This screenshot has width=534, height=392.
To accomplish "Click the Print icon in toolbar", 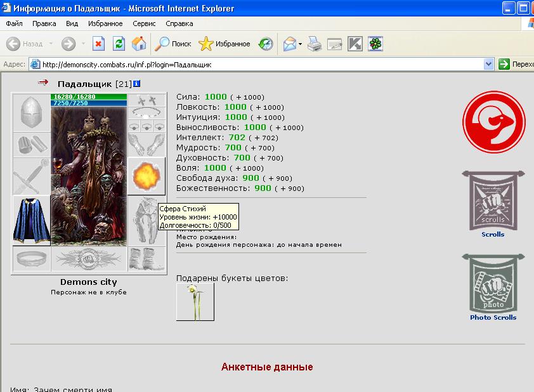I will (x=315, y=44).
